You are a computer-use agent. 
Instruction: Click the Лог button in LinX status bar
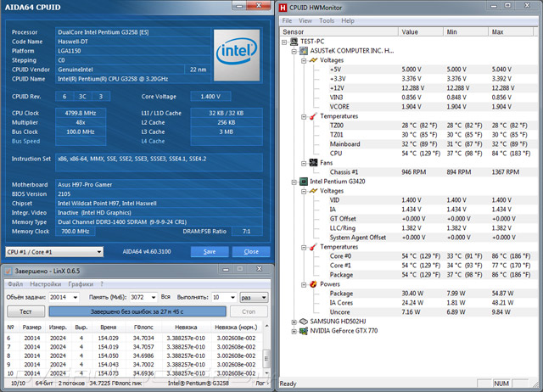261,383
